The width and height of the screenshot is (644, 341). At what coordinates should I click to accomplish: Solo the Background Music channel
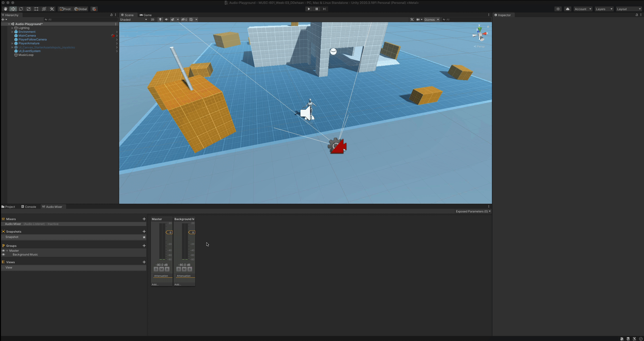click(179, 269)
